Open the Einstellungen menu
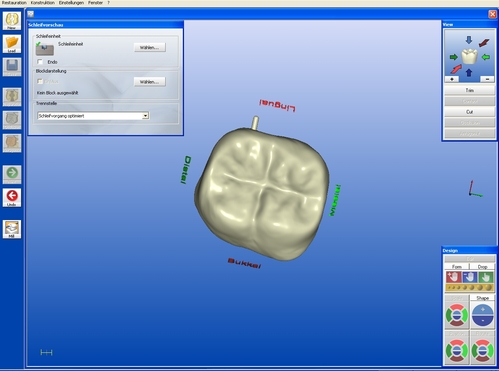The height and width of the screenshot is (371, 499). point(71,3)
